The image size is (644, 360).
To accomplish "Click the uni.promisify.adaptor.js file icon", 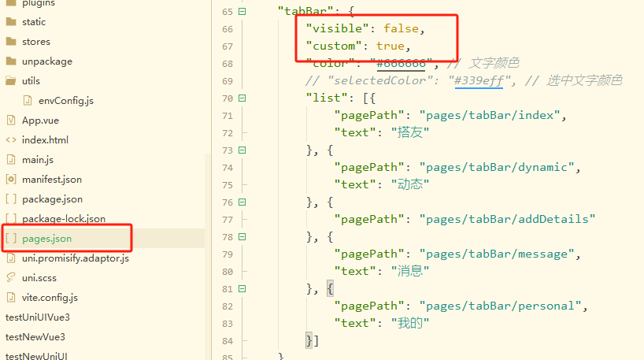I will [x=11, y=258].
